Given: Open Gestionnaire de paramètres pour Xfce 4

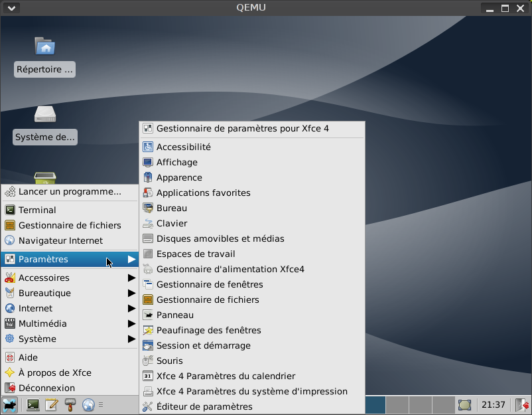Looking at the screenshot, I should coord(242,128).
